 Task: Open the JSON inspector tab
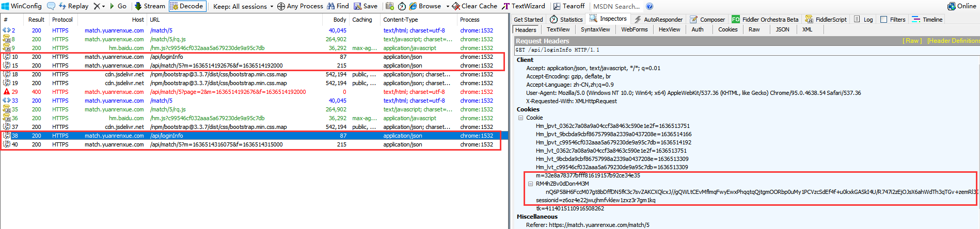coord(782,29)
